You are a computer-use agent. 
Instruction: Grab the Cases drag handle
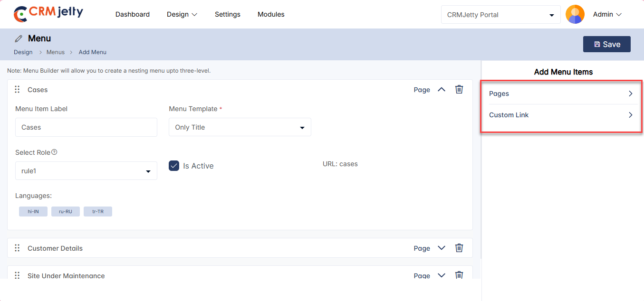pos(17,90)
